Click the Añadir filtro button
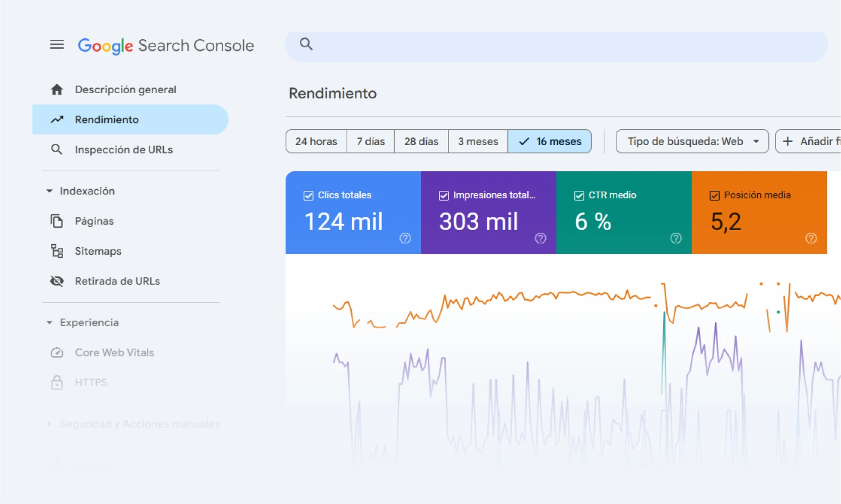This screenshot has width=841, height=504. [808, 141]
